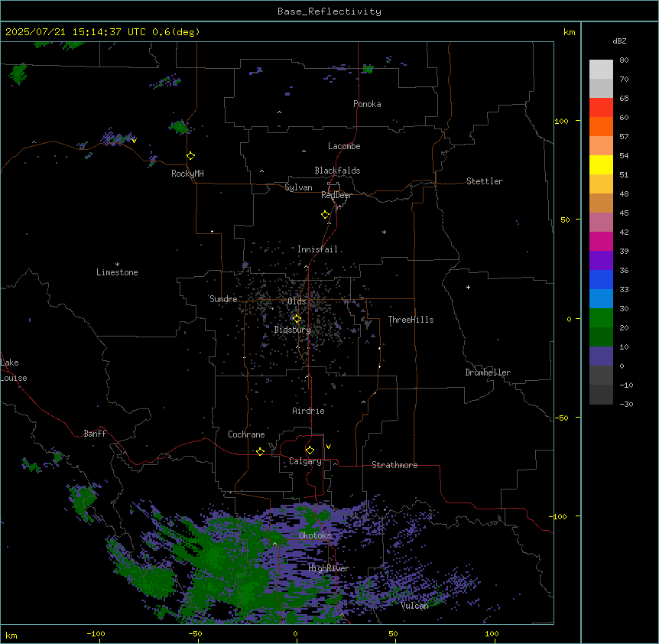The image size is (659, 644).
Task: Click the -100 tick on horizontal axis
Action: click(96, 633)
